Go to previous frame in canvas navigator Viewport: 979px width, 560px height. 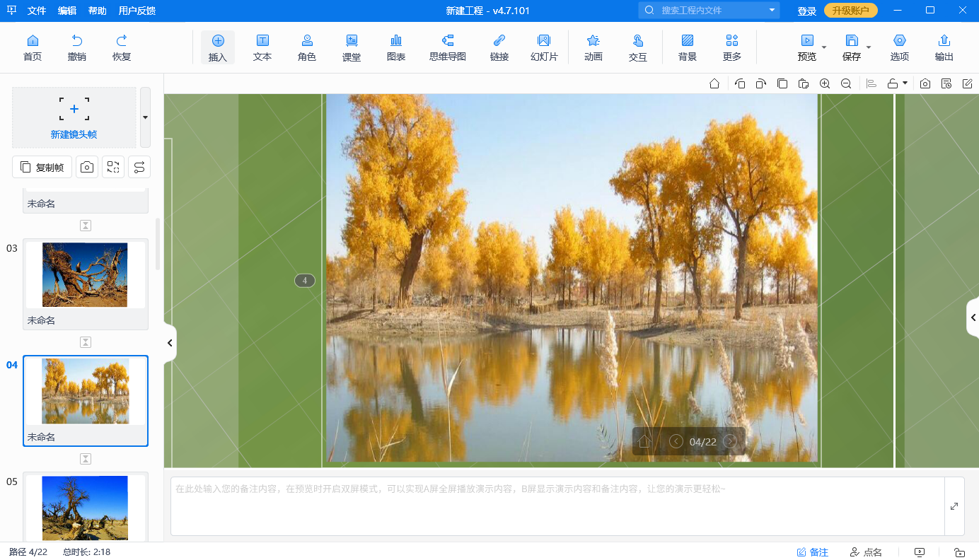[x=676, y=442]
